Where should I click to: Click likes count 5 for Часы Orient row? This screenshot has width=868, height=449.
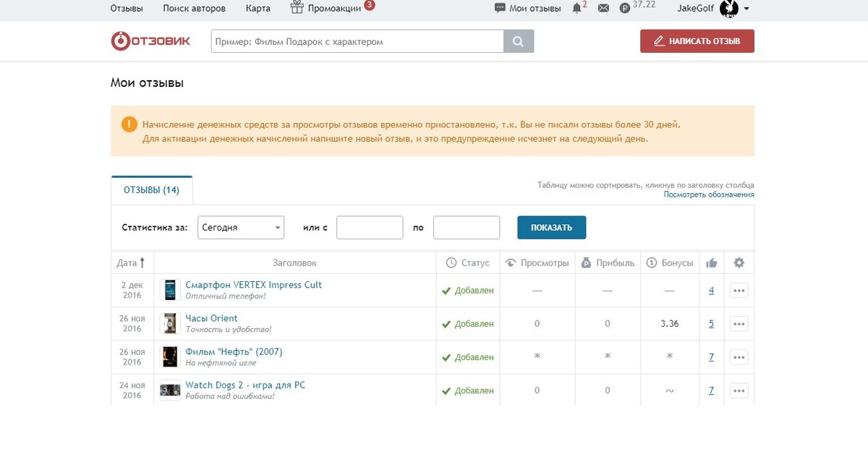pos(711,324)
